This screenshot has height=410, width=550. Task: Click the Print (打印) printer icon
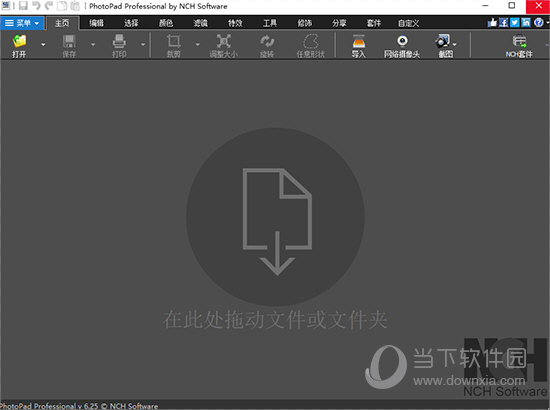click(119, 41)
